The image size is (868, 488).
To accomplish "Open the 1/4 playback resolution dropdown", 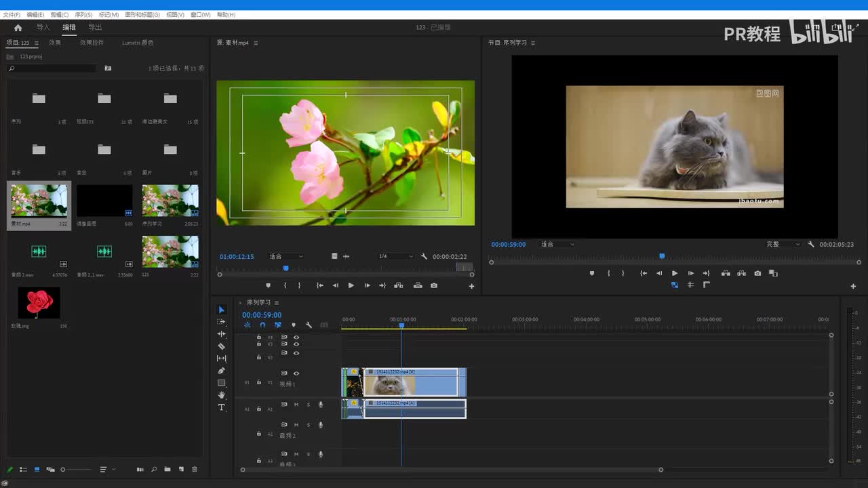I will click(x=396, y=256).
